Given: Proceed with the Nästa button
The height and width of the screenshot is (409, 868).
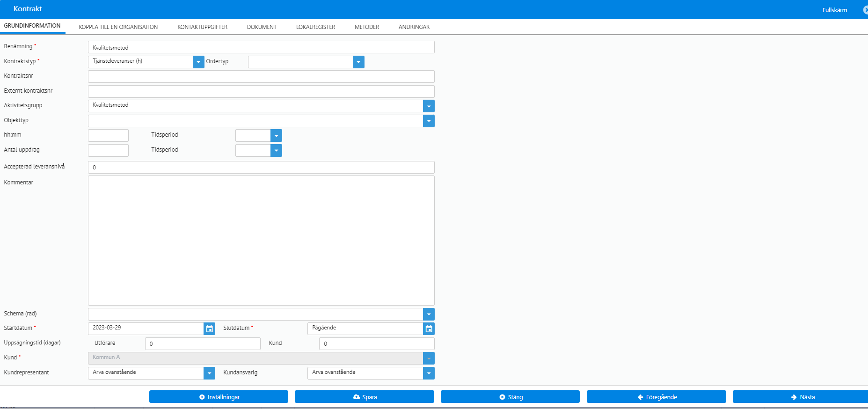Looking at the screenshot, I should click(x=801, y=397).
